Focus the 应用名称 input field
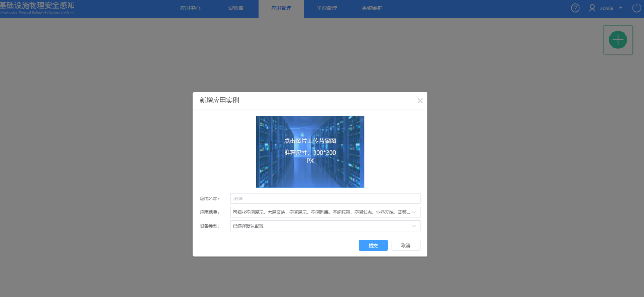Image resolution: width=644 pixels, height=297 pixels. point(325,198)
